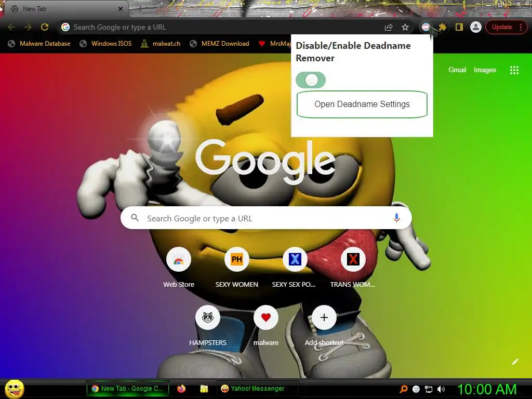Open Malware Database bookmark
Viewport: 532px width, 399px height.
39,44
